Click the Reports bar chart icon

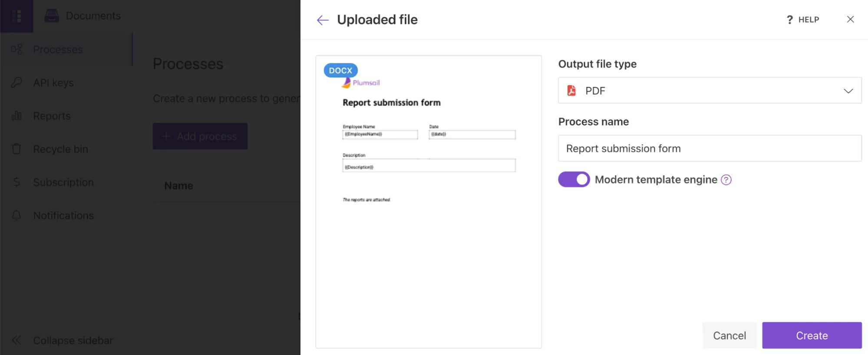point(17,116)
